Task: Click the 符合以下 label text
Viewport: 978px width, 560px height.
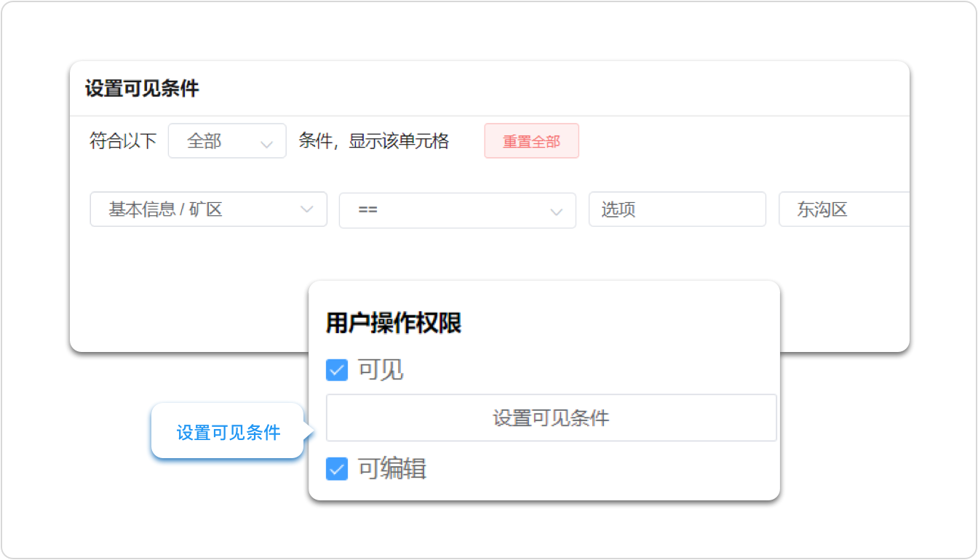Action: tap(123, 141)
